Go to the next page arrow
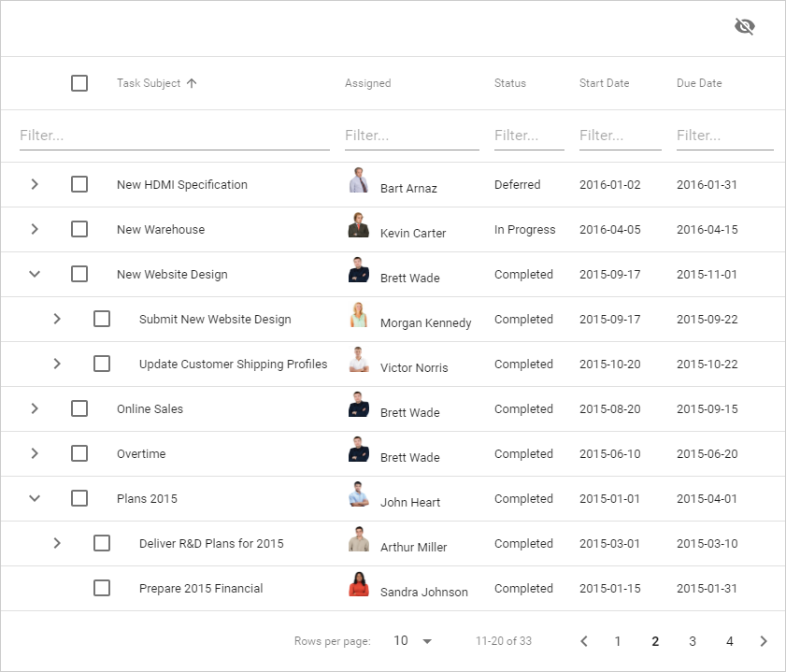This screenshot has width=786, height=672. (x=764, y=641)
